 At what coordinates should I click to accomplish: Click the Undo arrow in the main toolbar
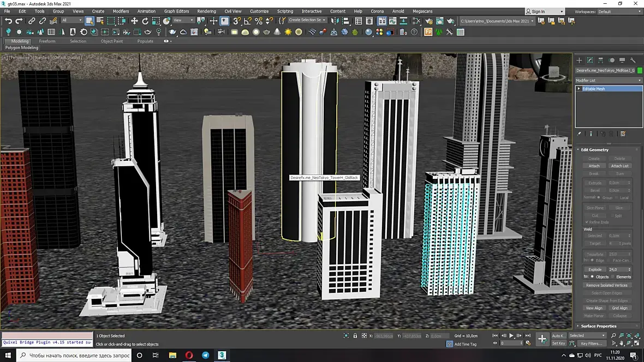click(8, 21)
